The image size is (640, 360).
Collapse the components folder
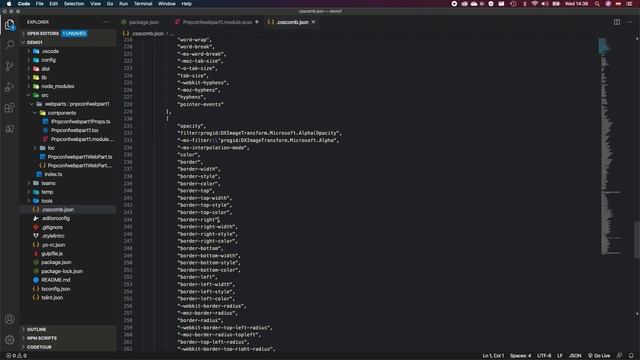pyautogui.click(x=61, y=113)
